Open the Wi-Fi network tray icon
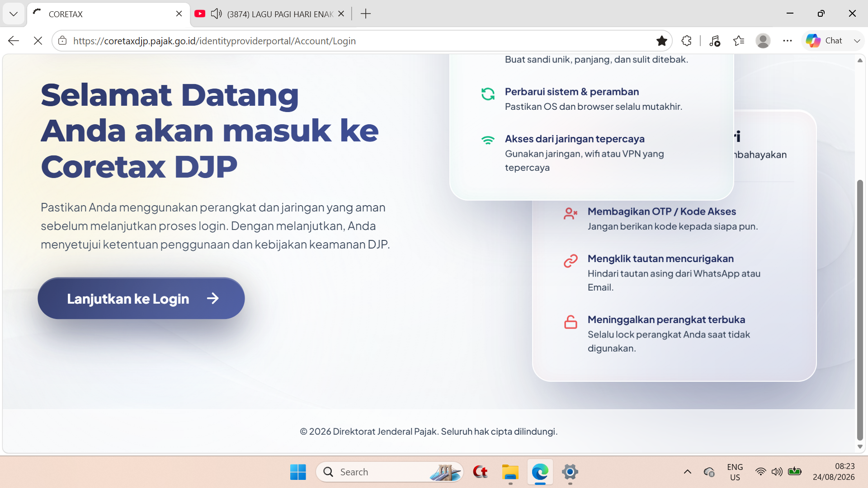Screen dimensions: 868x488 [761, 472]
